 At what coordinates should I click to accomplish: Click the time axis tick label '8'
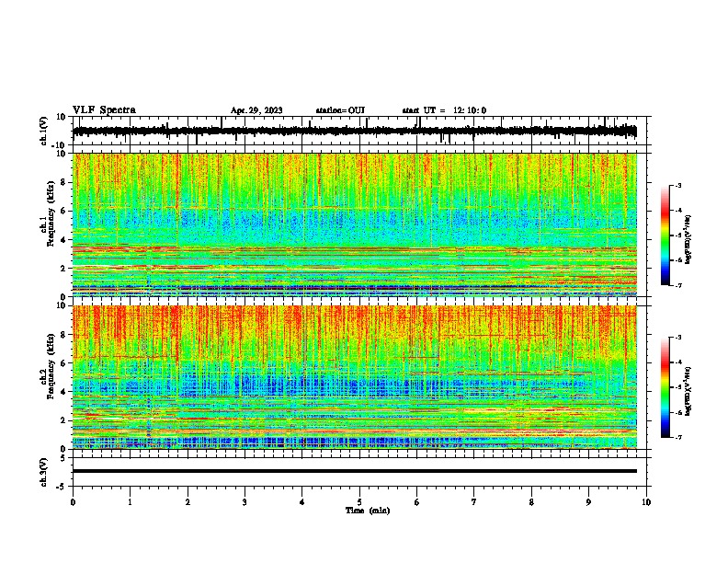pos(531,502)
